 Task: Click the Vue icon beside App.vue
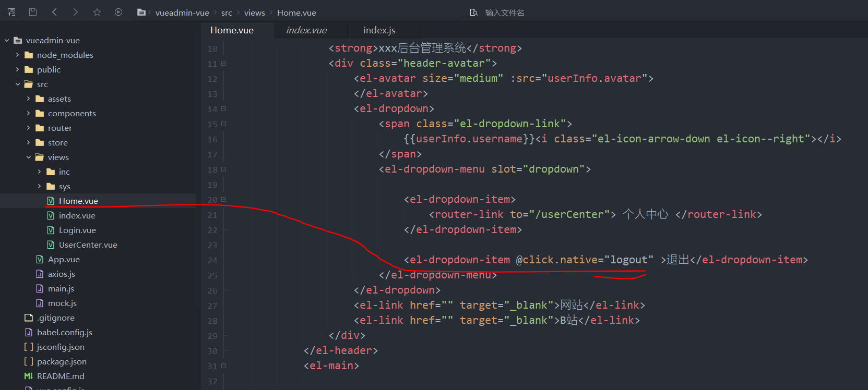(x=40, y=259)
